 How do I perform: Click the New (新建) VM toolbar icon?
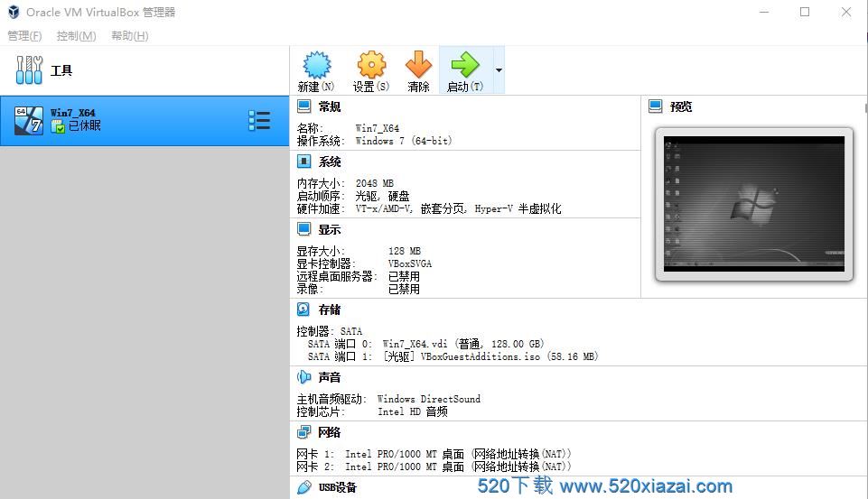pos(317,64)
